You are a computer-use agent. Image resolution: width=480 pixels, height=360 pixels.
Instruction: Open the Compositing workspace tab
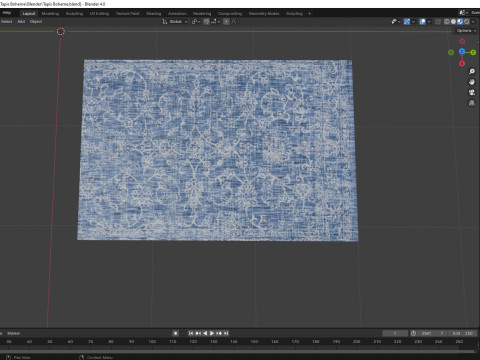click(230, 14)
